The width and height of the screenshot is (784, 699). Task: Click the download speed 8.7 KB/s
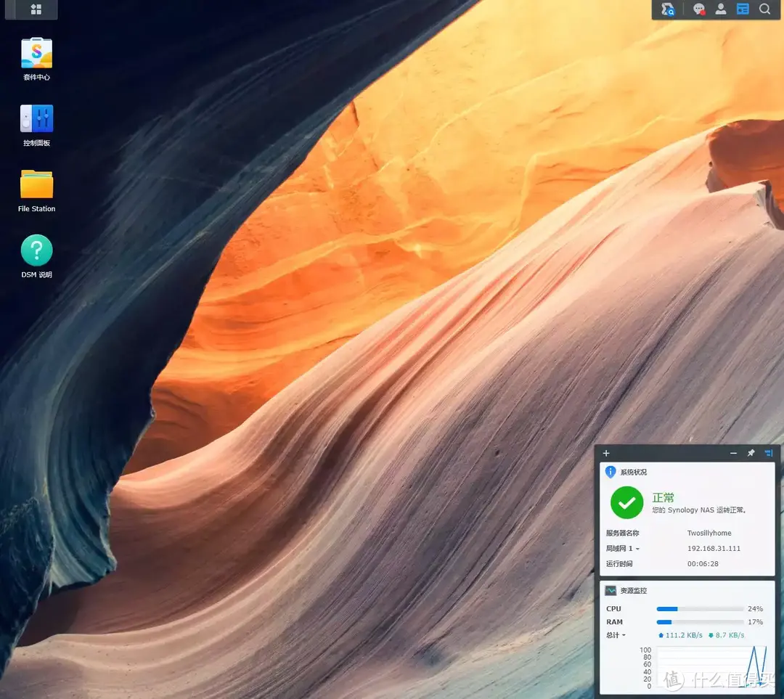(726, 635)
